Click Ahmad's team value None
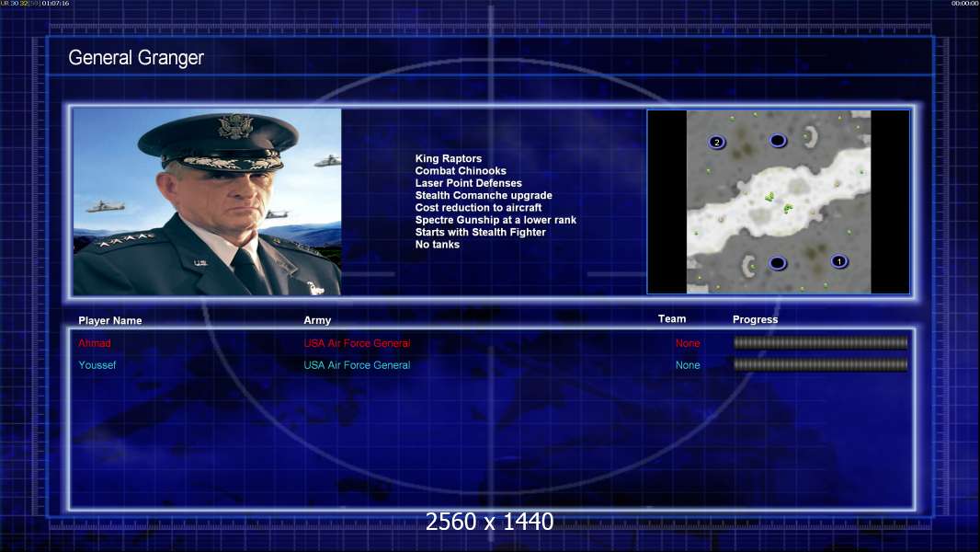The width and height of the screenshot is (980, 552). (688, 343)
